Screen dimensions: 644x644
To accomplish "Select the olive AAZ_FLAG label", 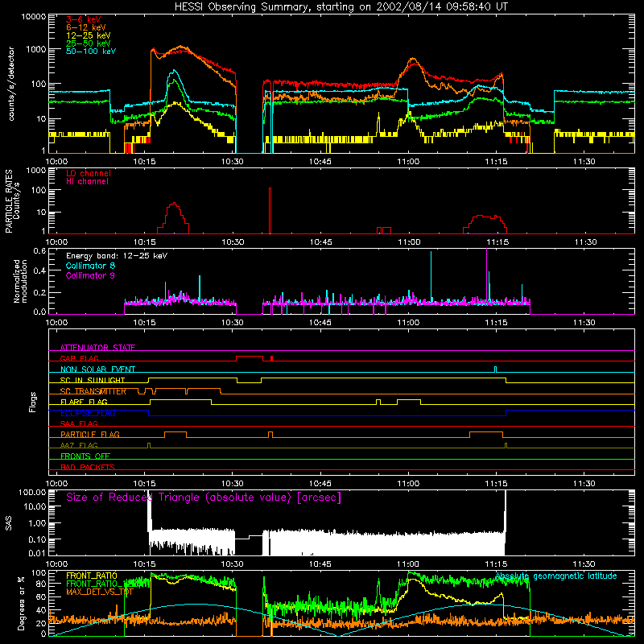I will point(79,445).
